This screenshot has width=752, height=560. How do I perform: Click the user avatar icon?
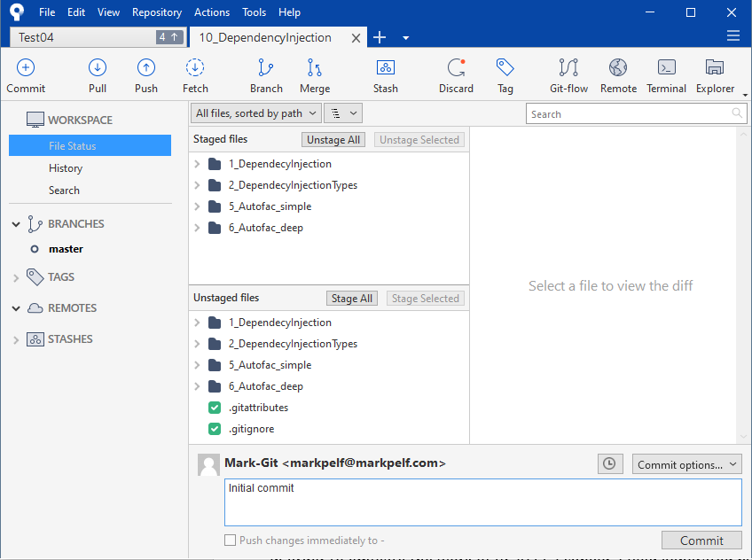(208, 464)
